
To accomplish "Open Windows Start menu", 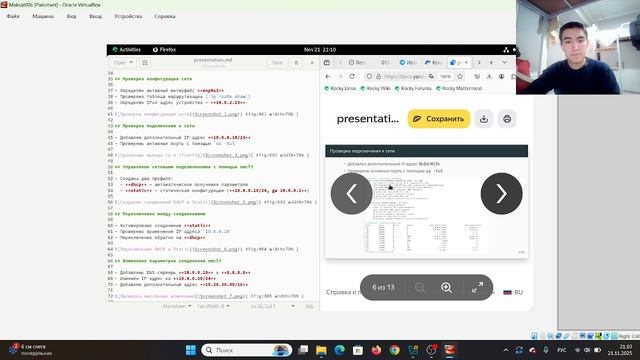I will pos(191,350).
